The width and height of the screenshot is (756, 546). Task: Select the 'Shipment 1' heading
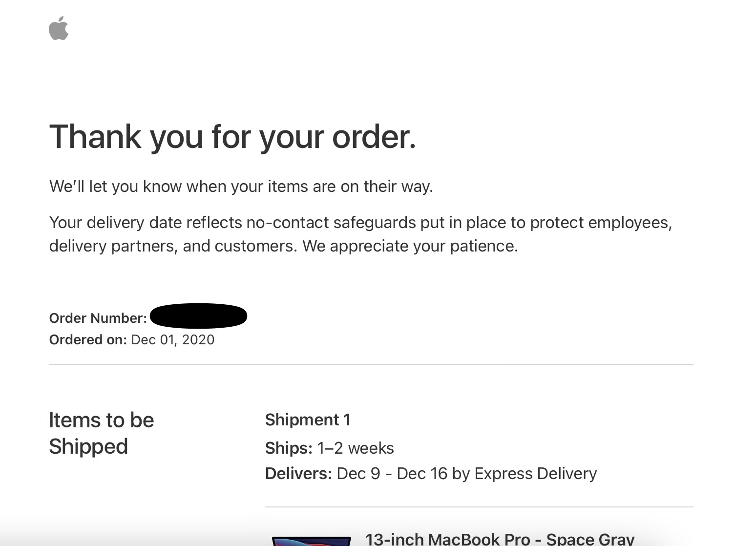(308, 420)
